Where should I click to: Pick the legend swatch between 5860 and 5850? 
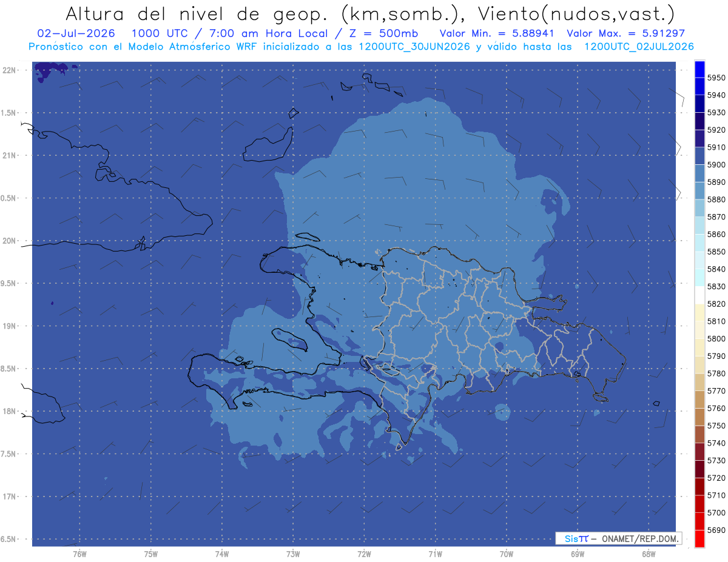[x=699, y=243]
